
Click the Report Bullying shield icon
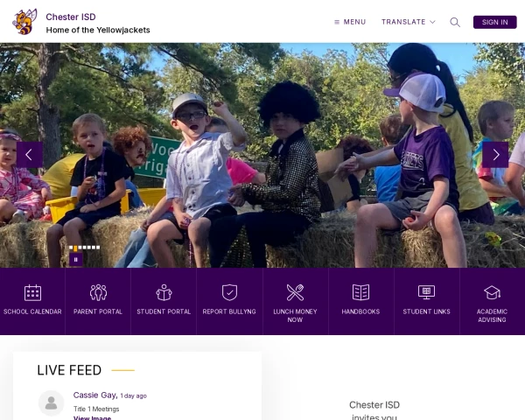(229, 292)
